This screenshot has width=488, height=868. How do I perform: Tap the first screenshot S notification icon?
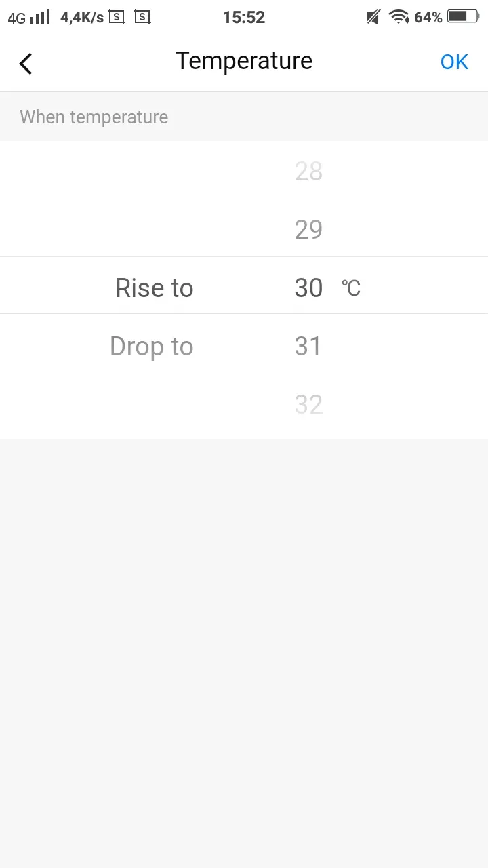pyautogui.click(x=117, y=17)
